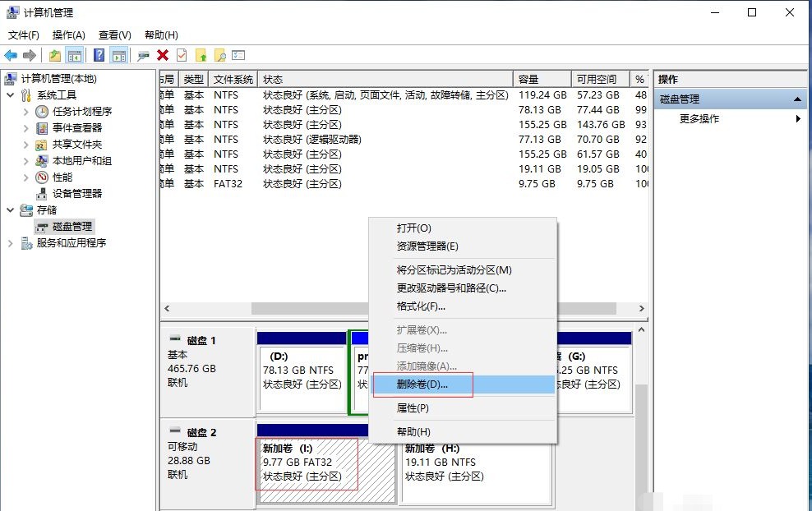
Task: Open the 操作(A) menu
Action: point(68,35)
